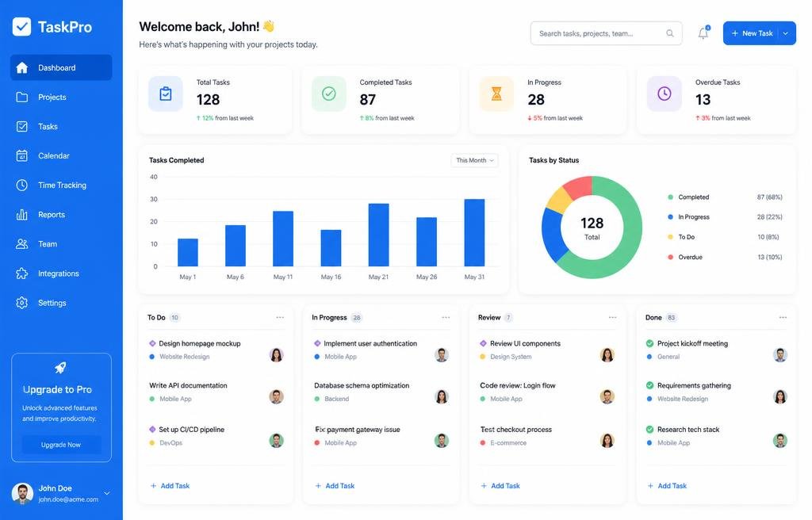Open the Fix payment gateway issue task
This screenshot has width=812, height=520.
tap(358, 430)
